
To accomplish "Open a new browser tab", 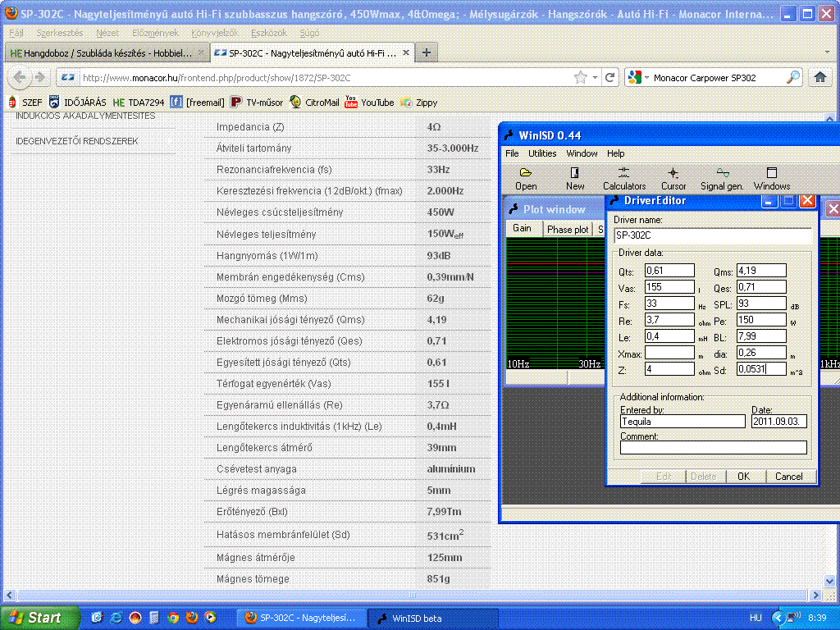I will pos(426,52).
